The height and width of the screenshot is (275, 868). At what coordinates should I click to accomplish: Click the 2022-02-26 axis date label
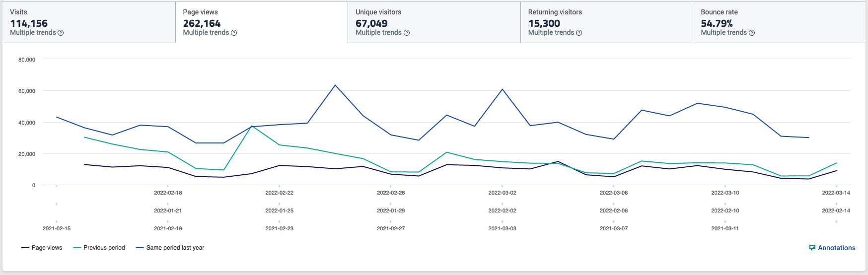[391, 193]
